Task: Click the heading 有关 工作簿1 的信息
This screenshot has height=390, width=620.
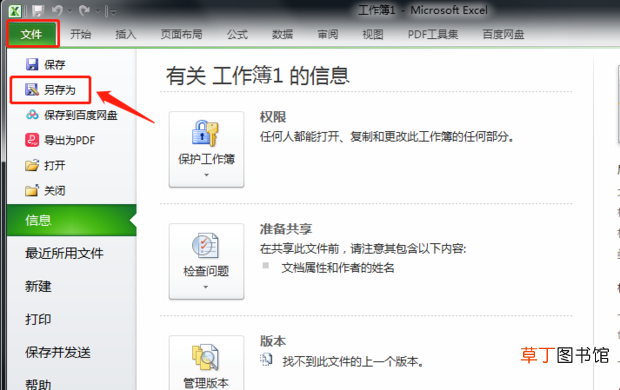Action: pos(258,76)
